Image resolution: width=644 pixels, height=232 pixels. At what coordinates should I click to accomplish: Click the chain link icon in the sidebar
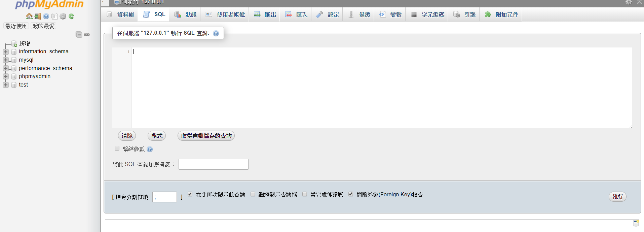87,35
